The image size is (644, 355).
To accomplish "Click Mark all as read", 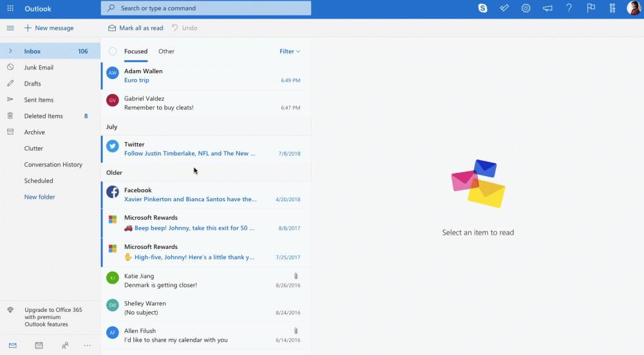I will [135, 28].
